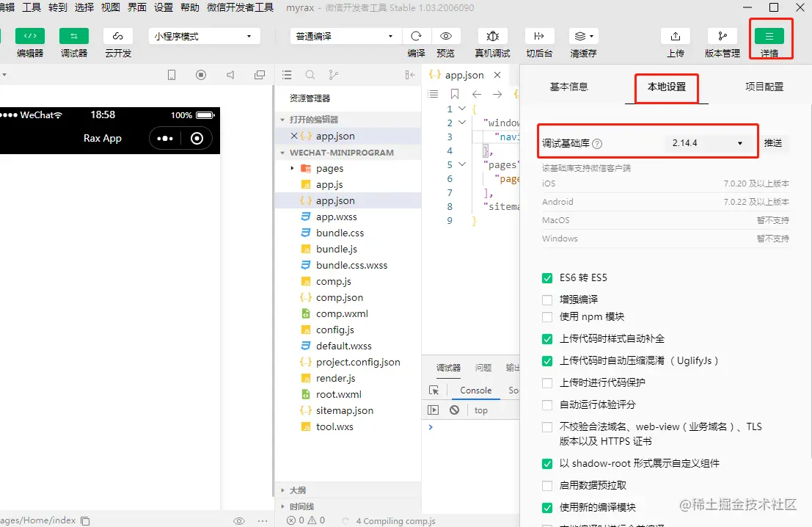
Task: Click the element inspector arrow icon in debugger
Action: pyautogui.click(x=434, y=390)
